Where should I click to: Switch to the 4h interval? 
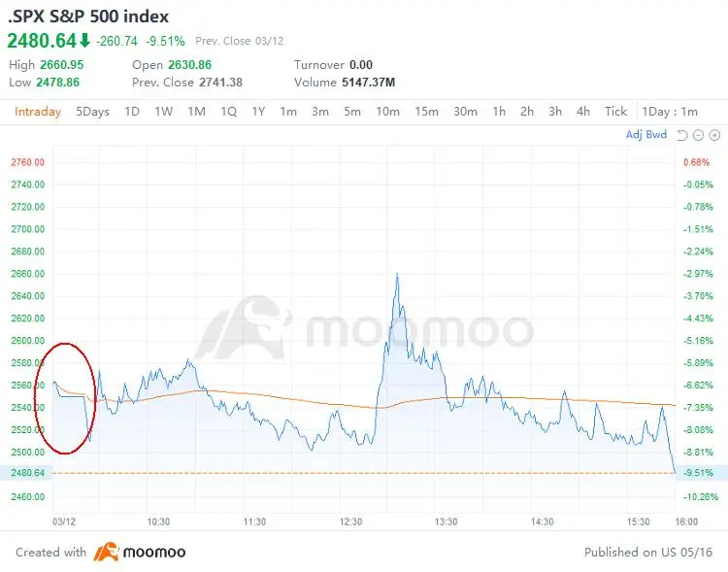tap(582, 112)
